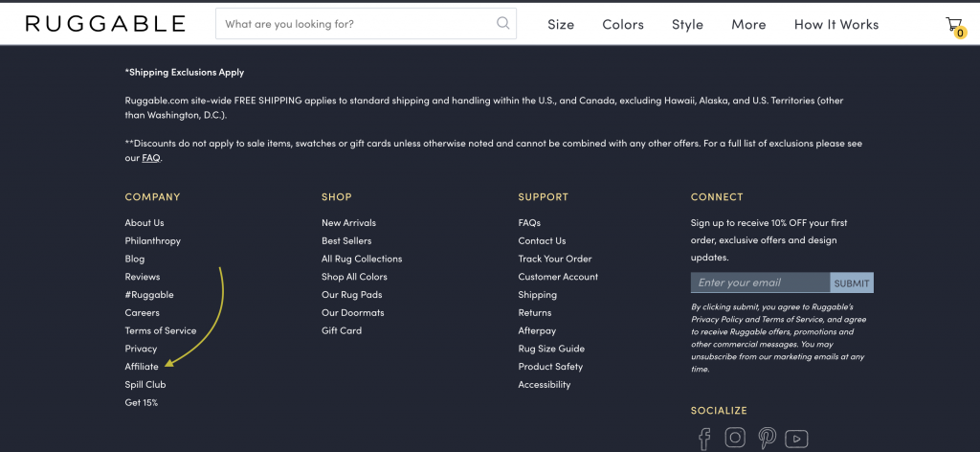This screenshot has height=452, width=980.
Task: Open the Colors menu
Action: (623, 24)
